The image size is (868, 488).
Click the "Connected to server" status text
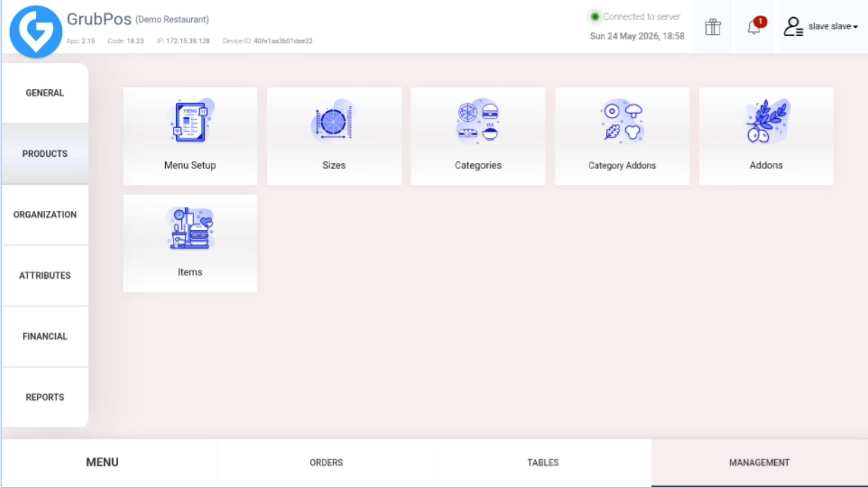(x=642, y=17)
